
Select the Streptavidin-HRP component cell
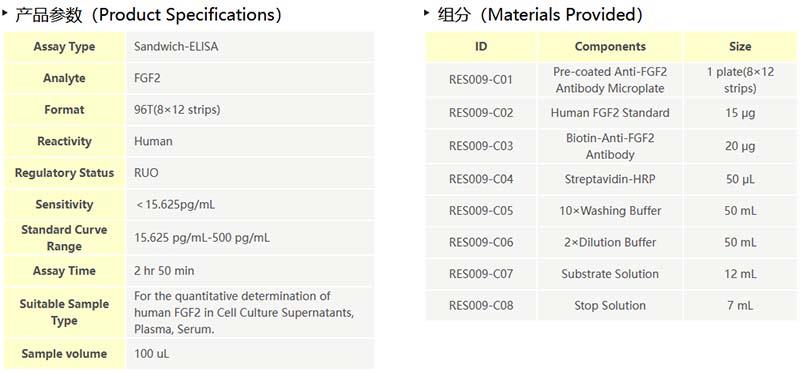tap(610, 179)
